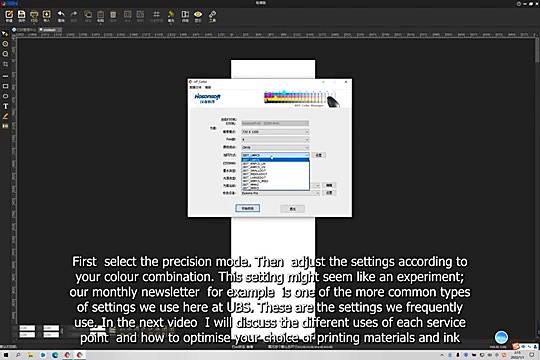Open the Windows Start menu
This screenshot has width=540, height=360.
[6, 355]
